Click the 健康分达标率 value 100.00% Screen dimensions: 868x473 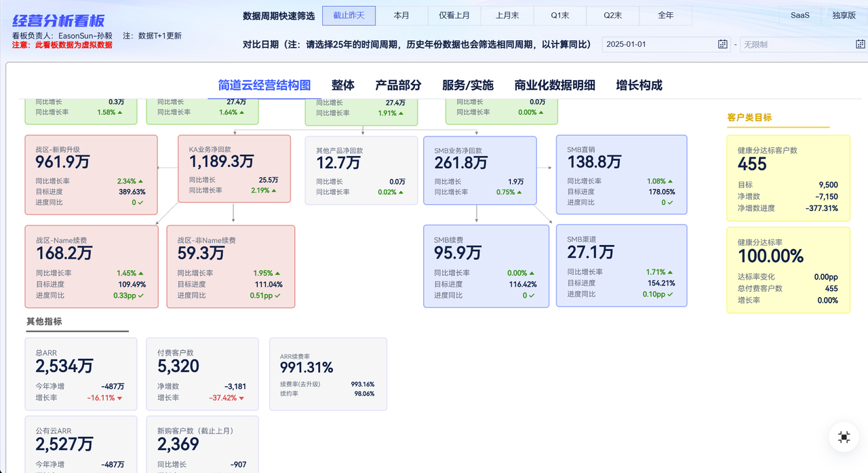(770, 256)
